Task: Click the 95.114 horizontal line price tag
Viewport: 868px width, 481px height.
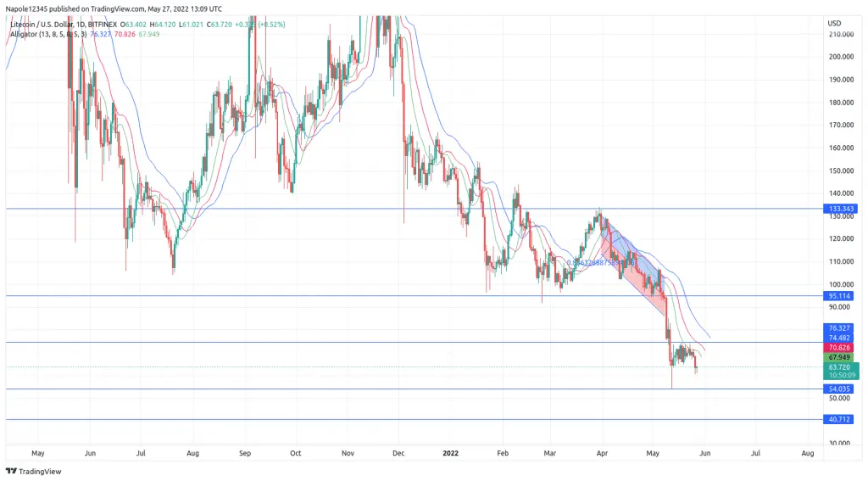Action: (839, 296)
